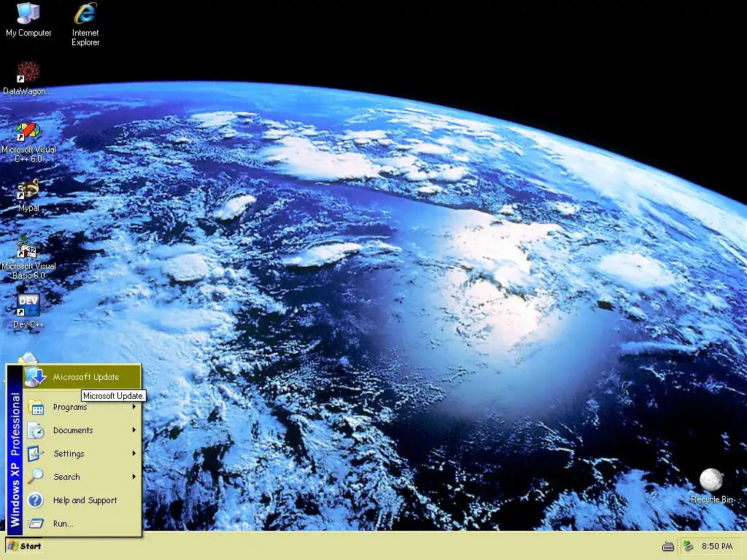Image resolution: width=747 pixels, height=560 pixels.
Task: Open the Search submenu
Action: (82, 477)
